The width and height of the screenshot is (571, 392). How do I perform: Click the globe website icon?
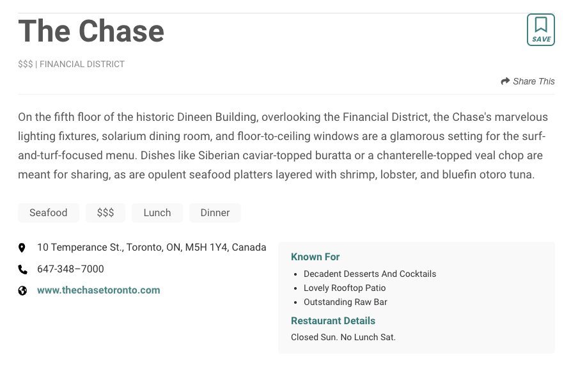(22, 290)
